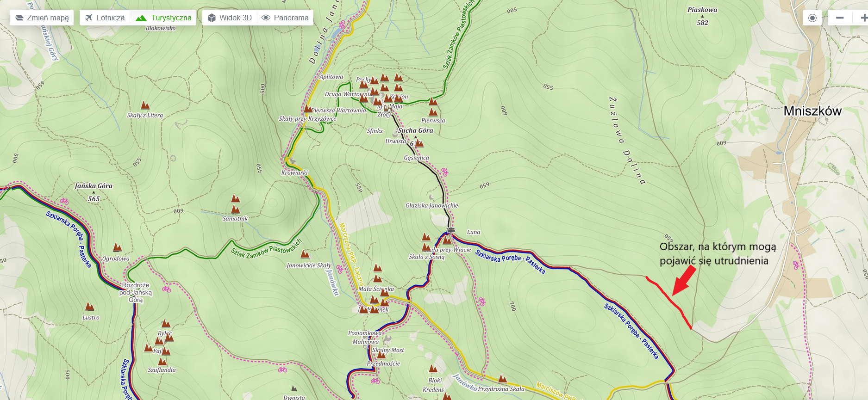868x400 pixels.
Task: Switch to Lotnicza aerial map
Action: (105, 18)
